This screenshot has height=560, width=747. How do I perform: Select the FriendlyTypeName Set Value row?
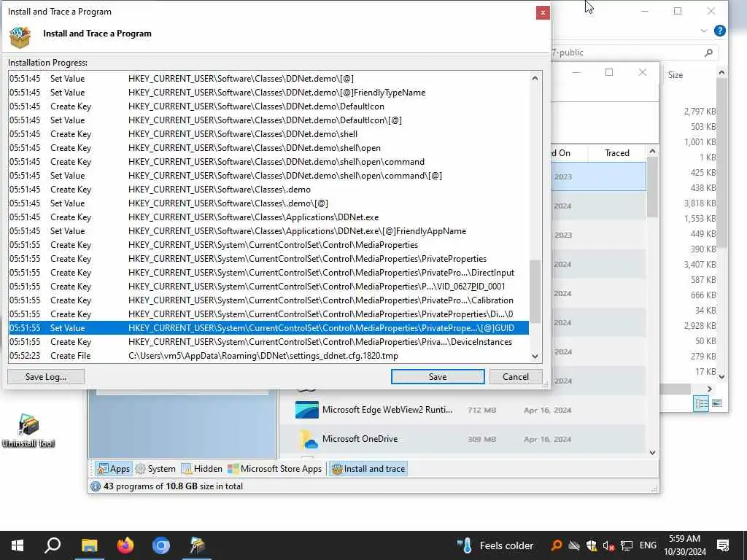268,93
